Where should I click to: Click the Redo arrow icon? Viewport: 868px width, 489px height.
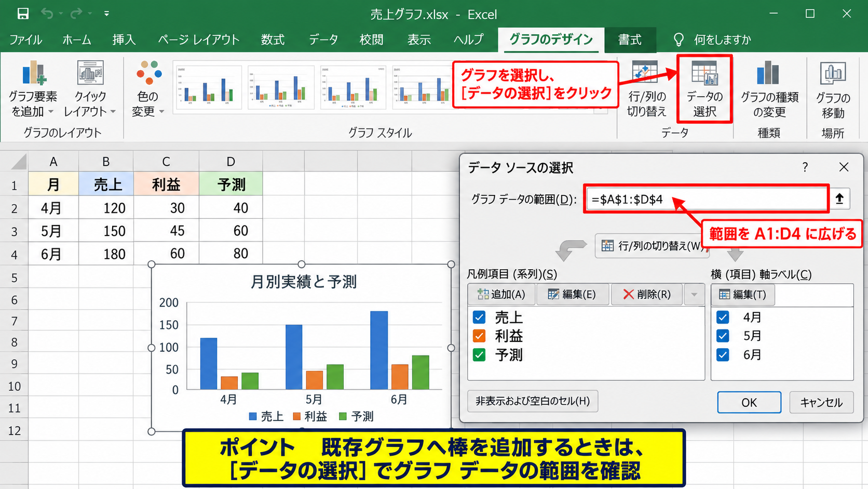coord(76,14)
